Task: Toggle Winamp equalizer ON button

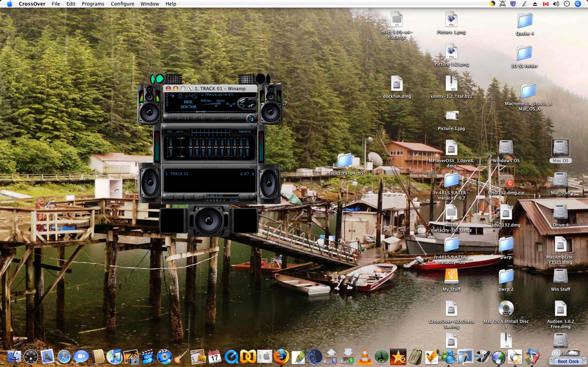Action: (x=169, y=131)
